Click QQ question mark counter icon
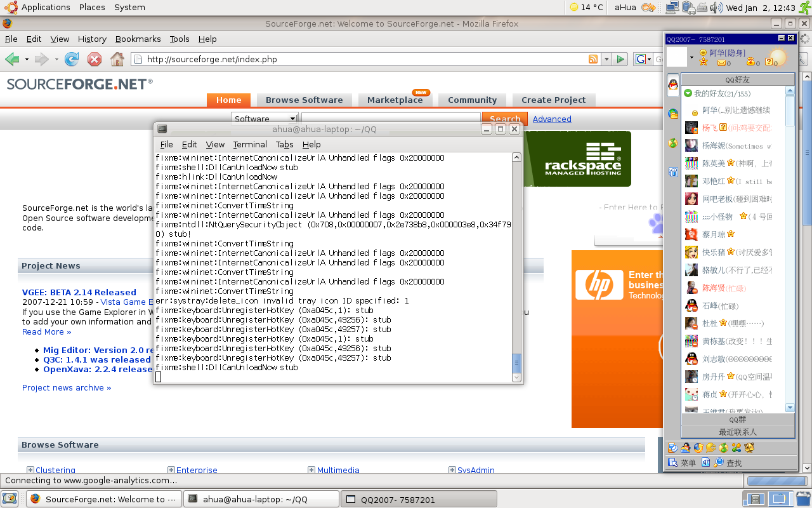The image size is (812, 508). coord(769,62)
